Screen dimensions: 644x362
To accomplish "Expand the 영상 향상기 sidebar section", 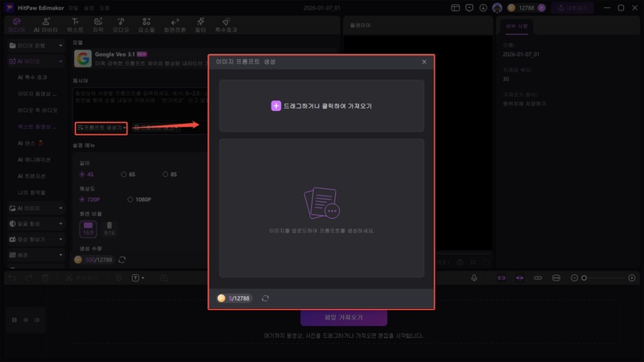I will pyautogui.click(x=35, y=239).
